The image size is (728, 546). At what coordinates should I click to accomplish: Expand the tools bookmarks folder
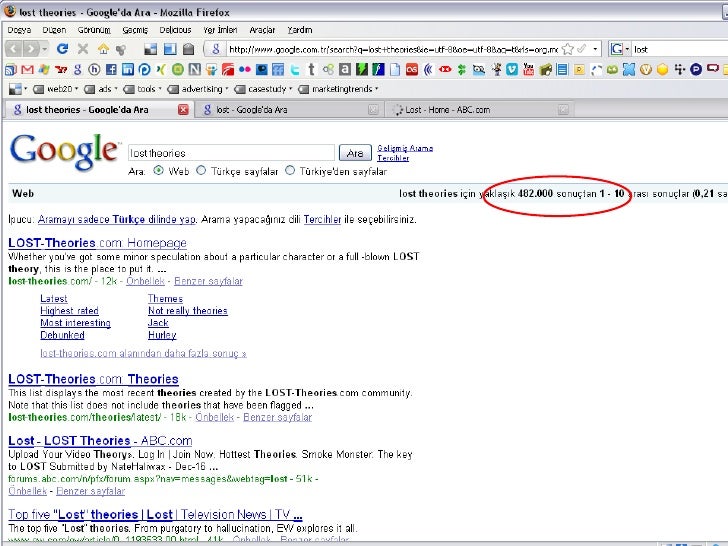(x=143, y=89)
